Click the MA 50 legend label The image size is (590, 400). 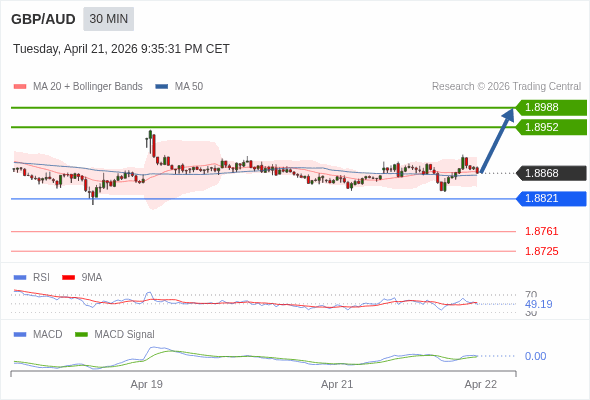click(189, 87)
